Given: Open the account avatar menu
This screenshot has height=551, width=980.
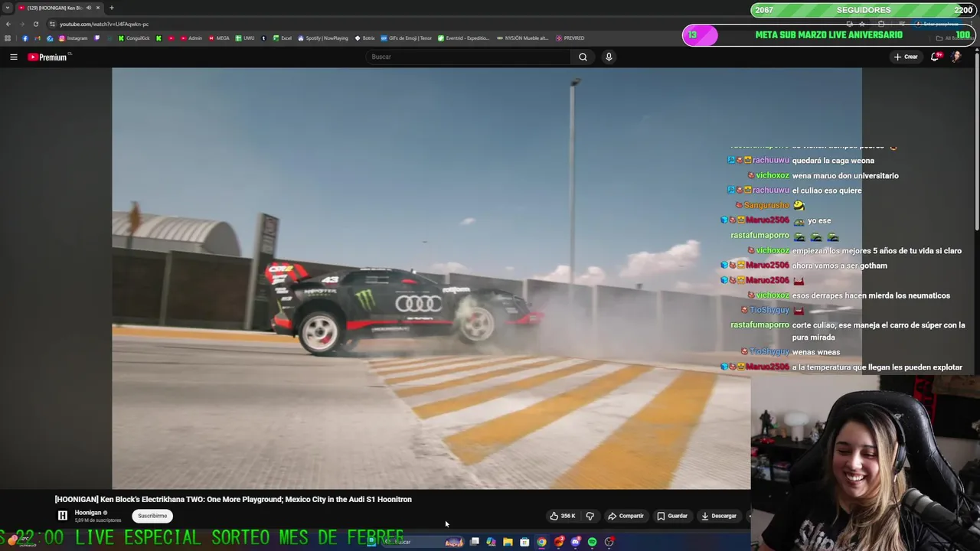Looking at the screenshot, I should (x=956, y=57).
